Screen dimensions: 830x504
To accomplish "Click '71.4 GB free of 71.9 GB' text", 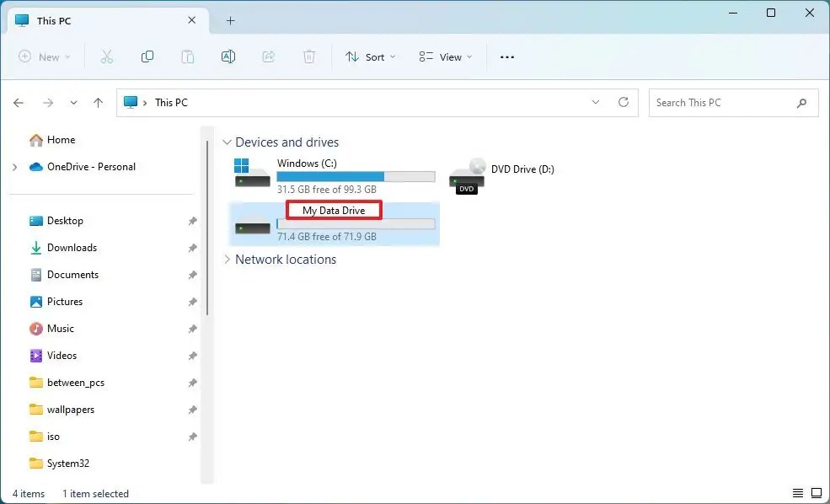I will 327,237.
